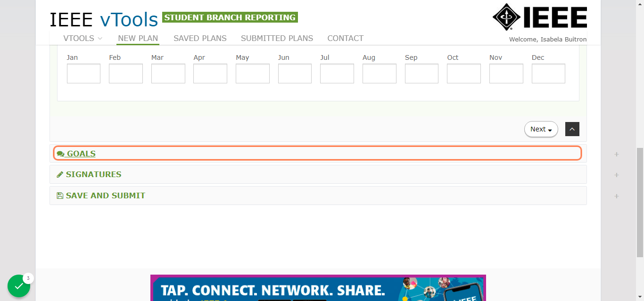Image resolution: width=644 pixels, height=301 pixels.
Task: Click the May input field
Action: point(253,73)
